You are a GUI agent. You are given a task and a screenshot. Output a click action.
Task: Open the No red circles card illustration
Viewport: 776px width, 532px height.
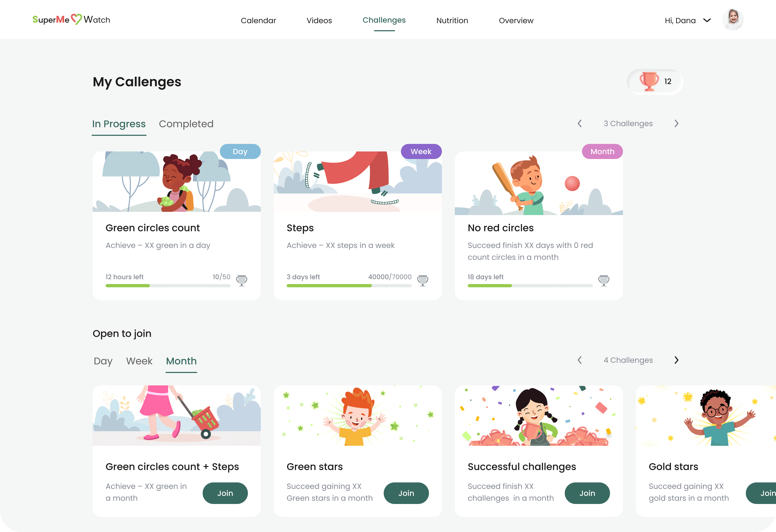[539, 183]
